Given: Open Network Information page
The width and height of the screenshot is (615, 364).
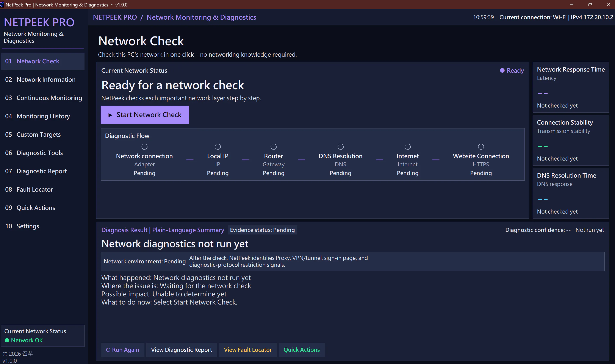Looking at the screenshot, I should [x=43, y=80].
